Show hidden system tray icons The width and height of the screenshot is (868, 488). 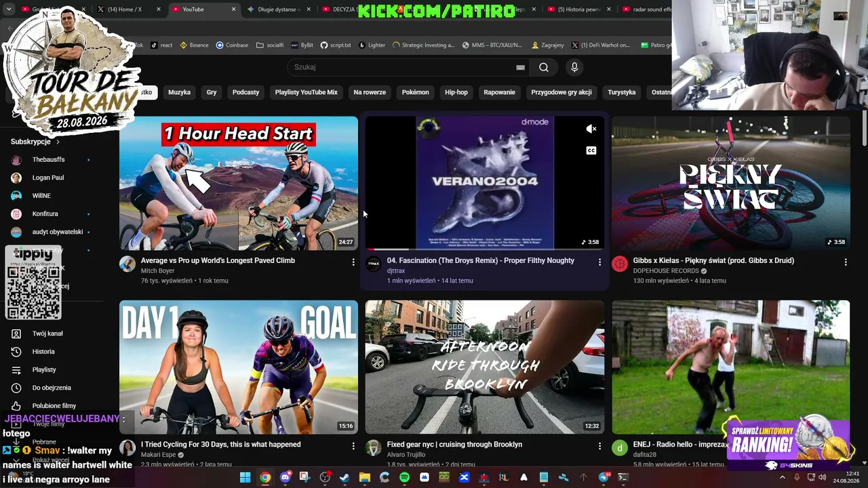pos(782,477)
